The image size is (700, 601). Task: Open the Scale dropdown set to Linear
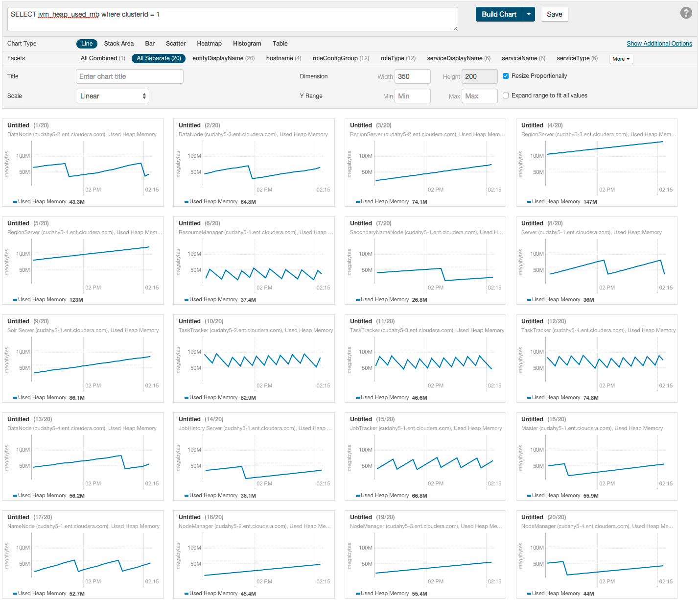click(x=112, y=96)
